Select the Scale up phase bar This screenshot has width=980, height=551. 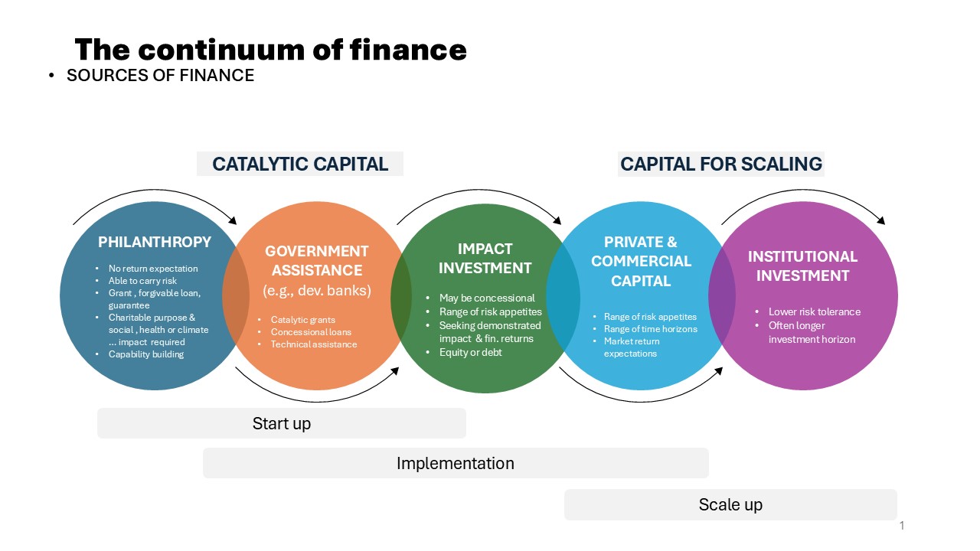tap(730, 504)
